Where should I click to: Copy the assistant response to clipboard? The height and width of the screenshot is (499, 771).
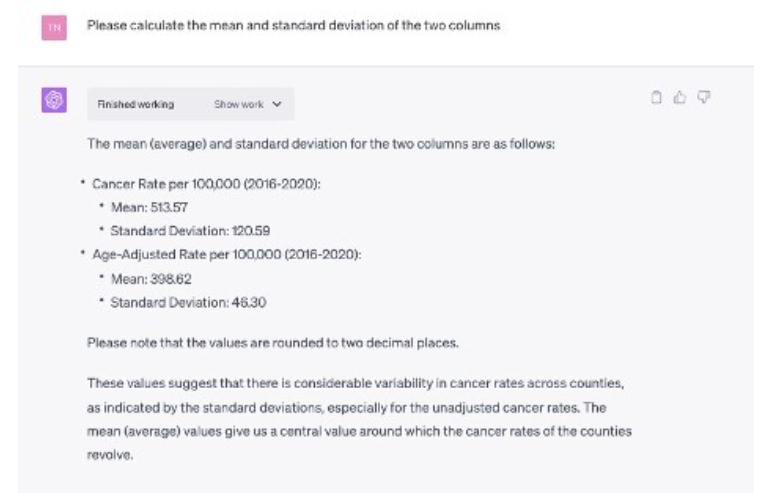coord(656,97)
